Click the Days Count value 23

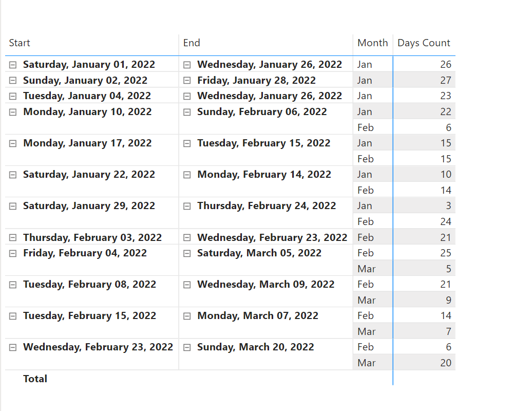click(x=446, y=96)
